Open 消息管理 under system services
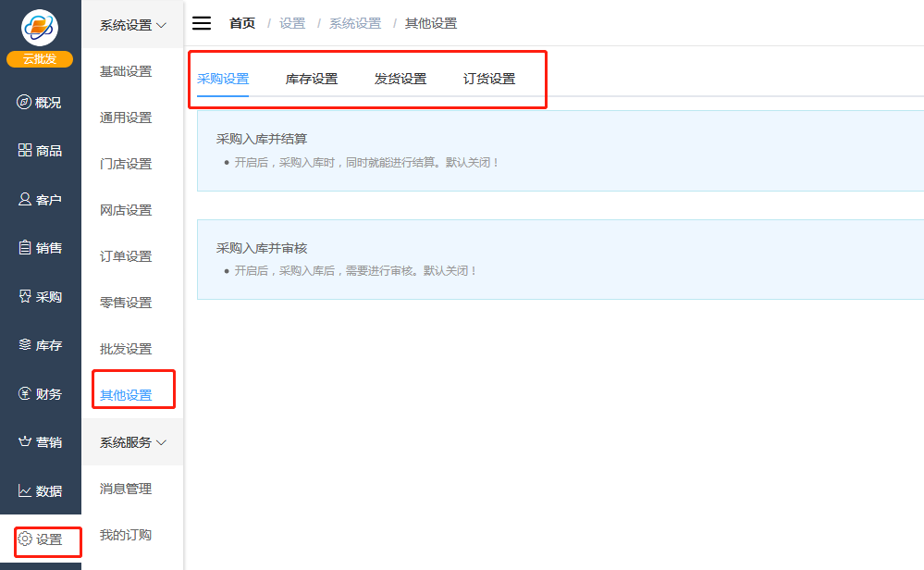The image size is (924, 570). 126,489
